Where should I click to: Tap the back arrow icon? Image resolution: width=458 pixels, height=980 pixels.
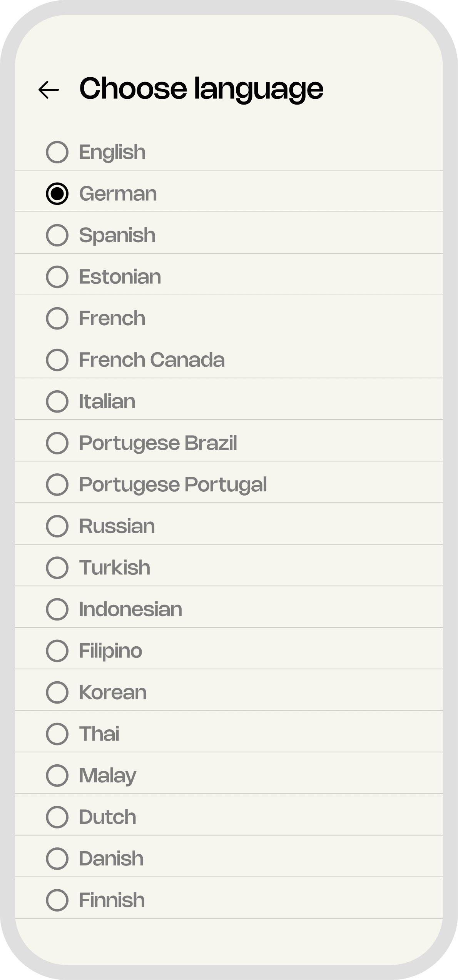(49, 90)
